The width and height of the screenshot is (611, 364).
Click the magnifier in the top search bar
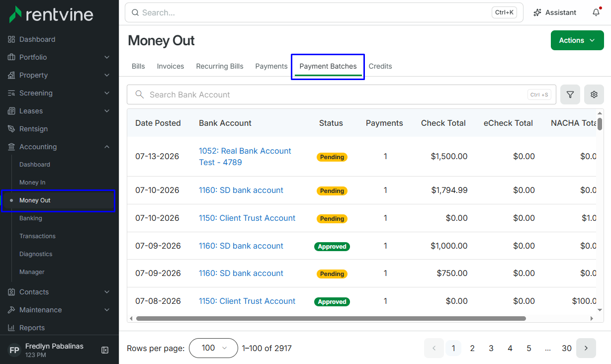[x=135, y=12]
